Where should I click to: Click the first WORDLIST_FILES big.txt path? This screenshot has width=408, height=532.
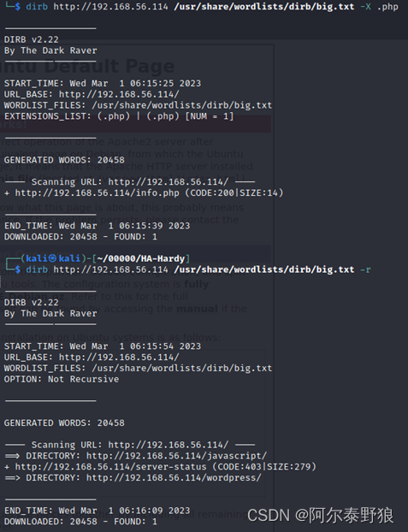click(x=182, y=105)
